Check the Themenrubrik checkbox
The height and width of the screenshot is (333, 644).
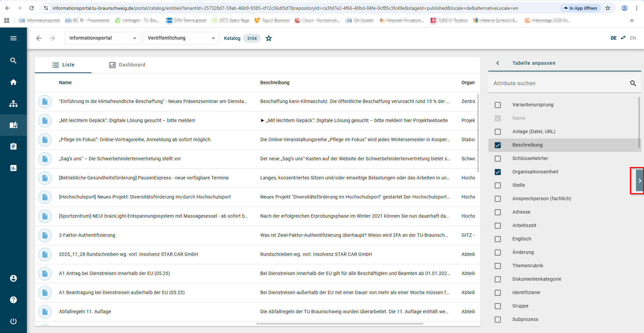[x=498, y=266]
